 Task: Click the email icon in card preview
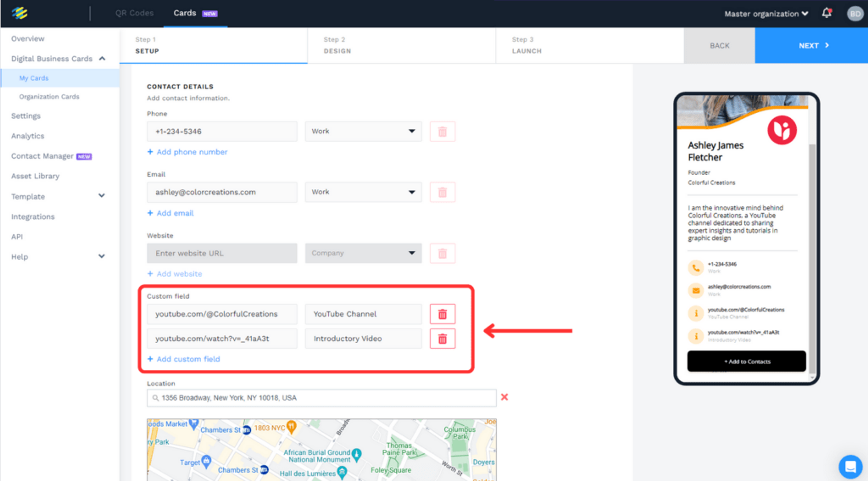tap(696, 291)
